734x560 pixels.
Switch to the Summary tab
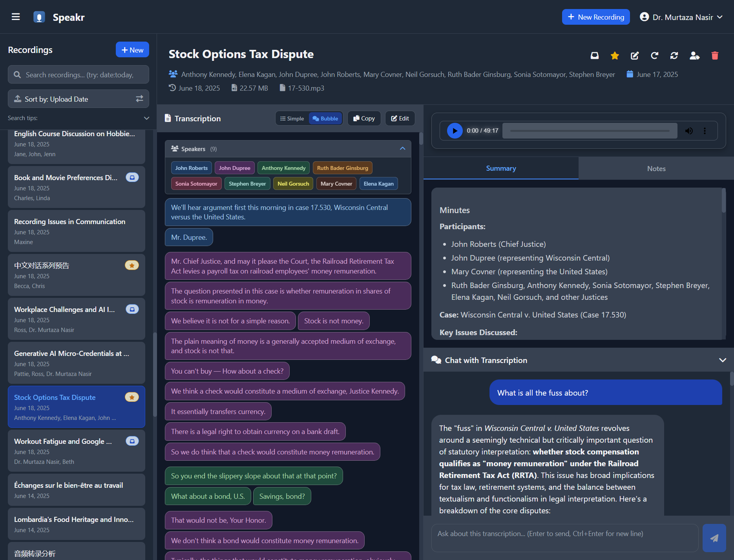click(x=501, y=168)
